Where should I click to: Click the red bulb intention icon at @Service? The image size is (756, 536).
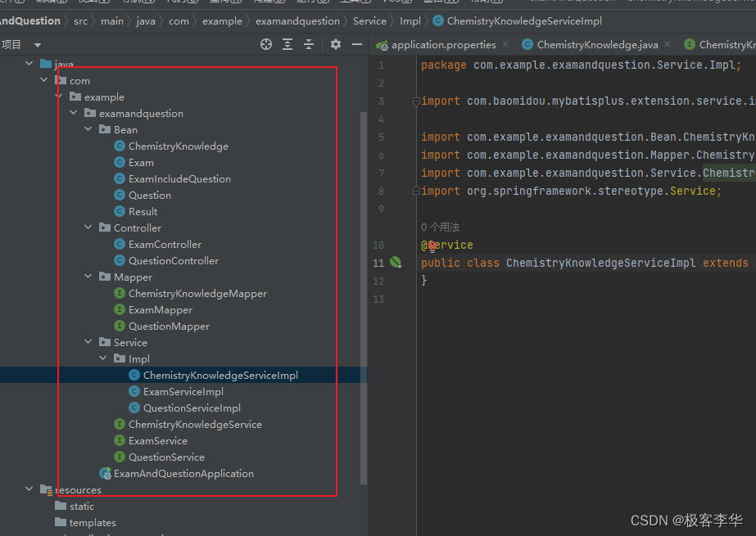coord(432,246)
